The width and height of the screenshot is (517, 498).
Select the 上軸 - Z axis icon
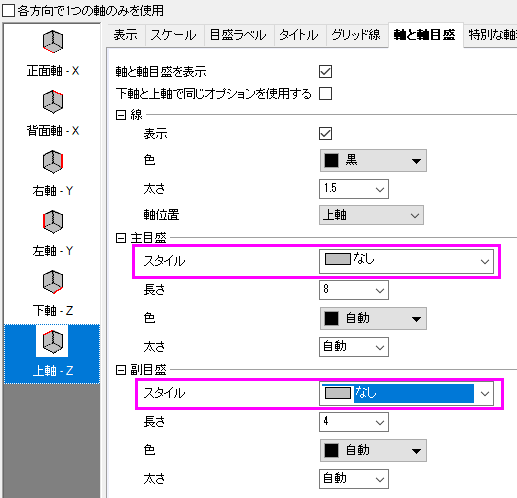(x=53, y=342)
